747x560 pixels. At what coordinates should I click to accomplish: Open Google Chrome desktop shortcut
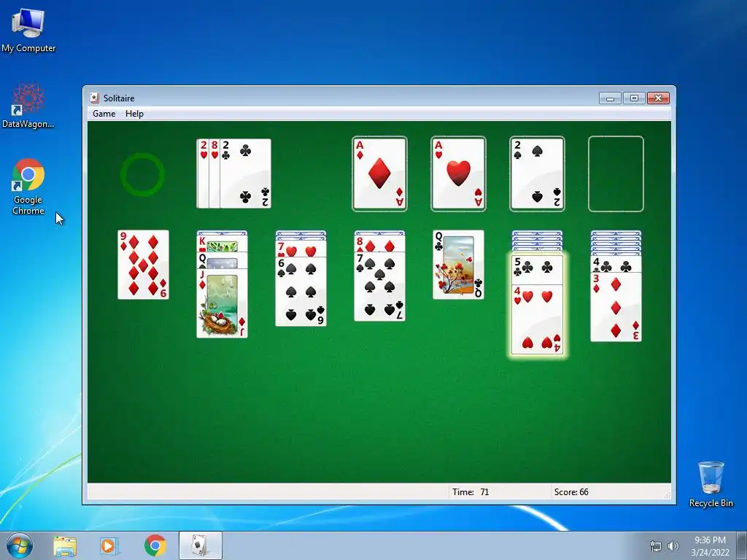(x=28, y=186)
